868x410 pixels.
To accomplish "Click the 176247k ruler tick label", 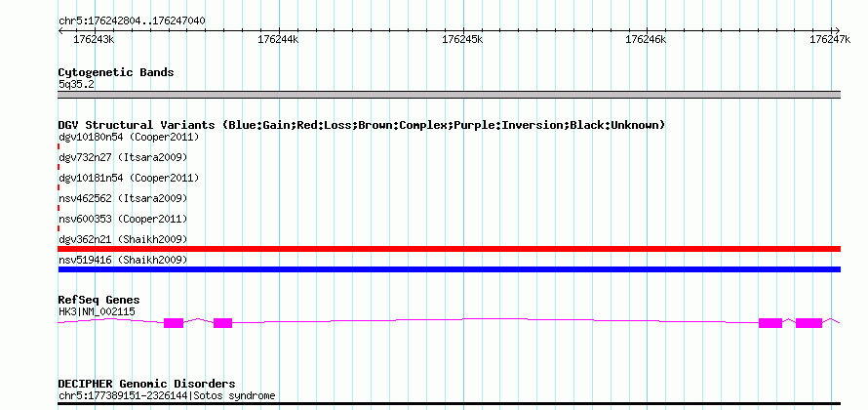I will 830,39.
